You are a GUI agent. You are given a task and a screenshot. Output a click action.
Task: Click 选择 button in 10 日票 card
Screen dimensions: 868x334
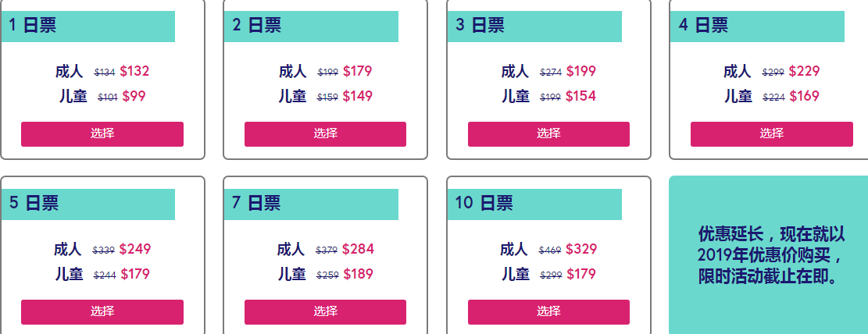[548, 311]
